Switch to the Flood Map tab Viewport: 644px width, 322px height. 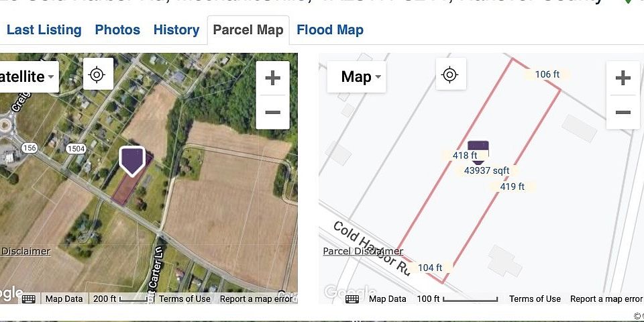330,30
